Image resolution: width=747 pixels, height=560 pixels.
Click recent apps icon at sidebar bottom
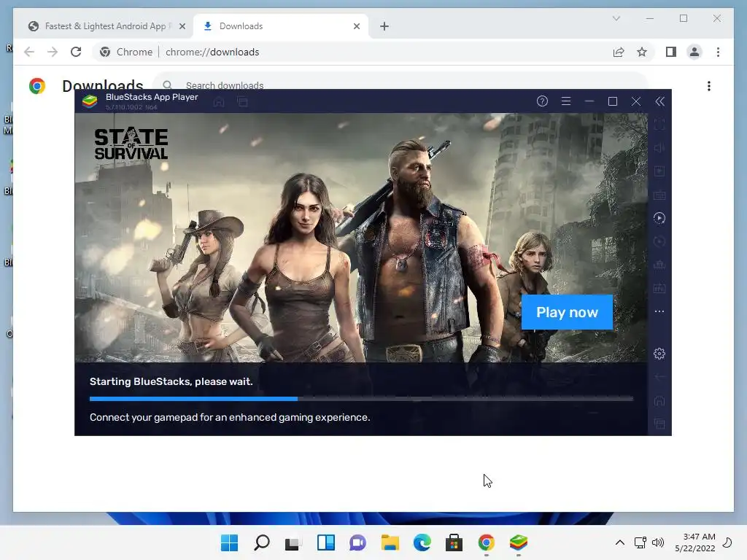pos(659,424)
